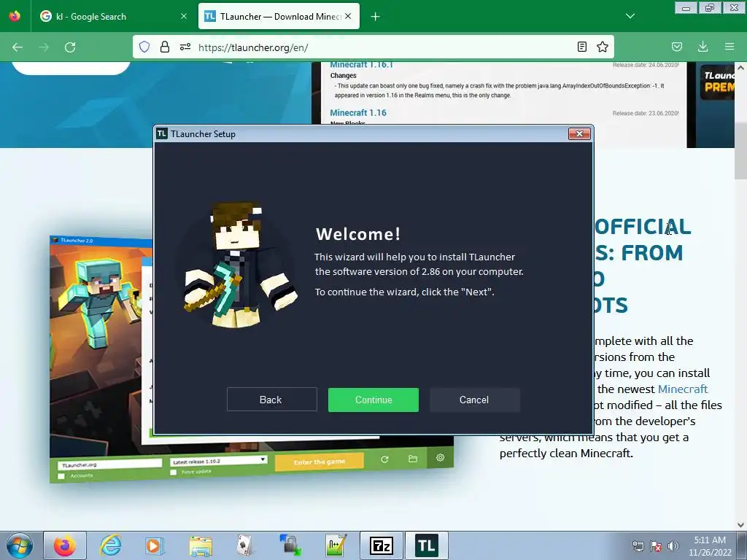Cancel the TLauncher setup
The height and width of the screenshot is (560, 747).
click(x=474, y=400)
